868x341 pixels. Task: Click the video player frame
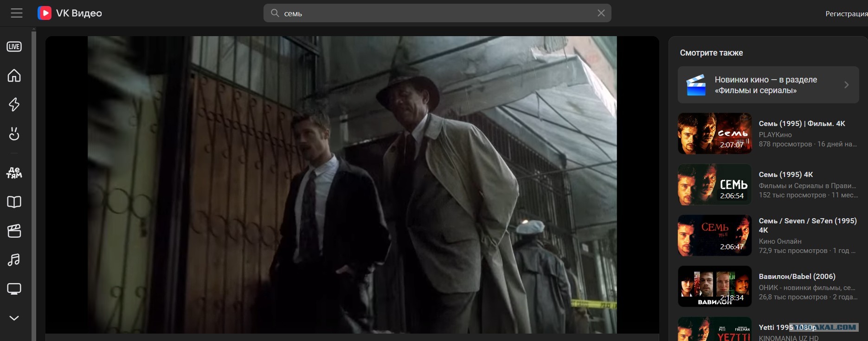point(352,185)
